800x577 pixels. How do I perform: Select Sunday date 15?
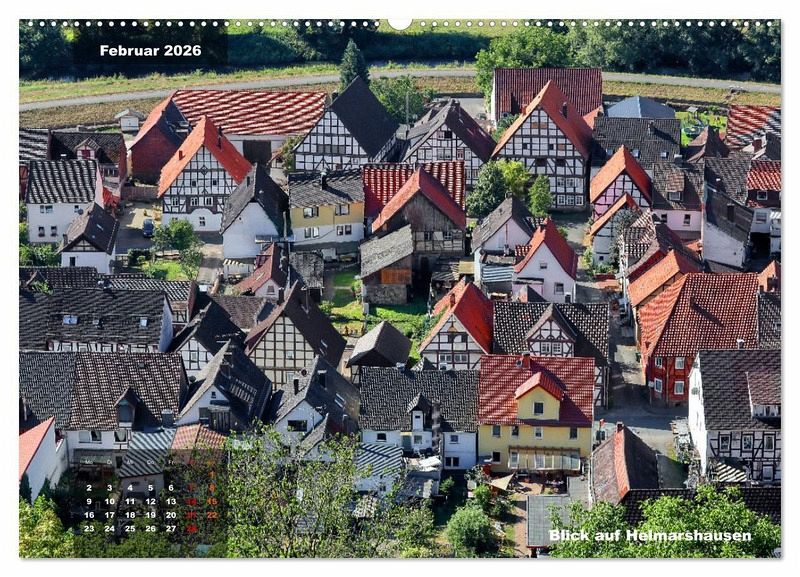212,501
